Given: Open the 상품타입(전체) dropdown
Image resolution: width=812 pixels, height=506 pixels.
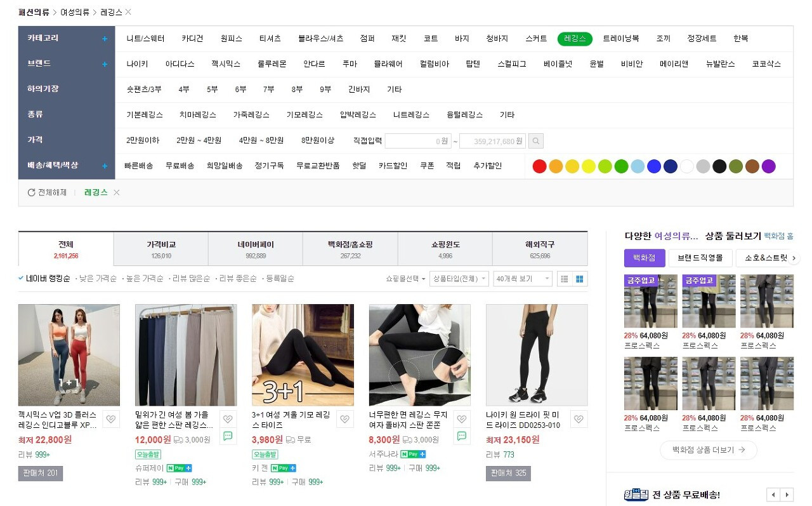Looking at the screenshot, I should point(459,279).
